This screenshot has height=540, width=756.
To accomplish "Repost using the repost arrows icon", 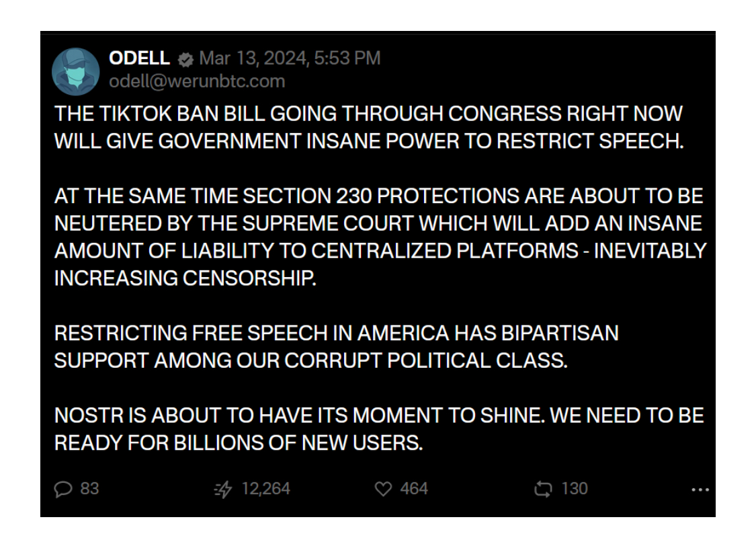I will click(542, 489).
